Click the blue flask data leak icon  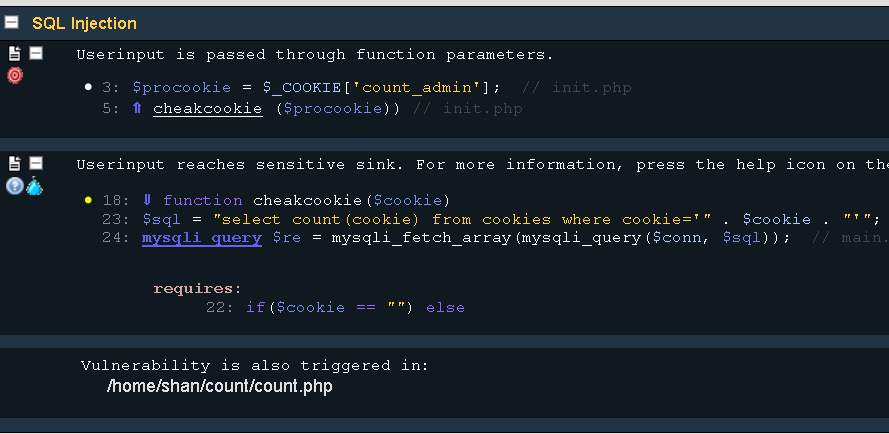(34, 186)
